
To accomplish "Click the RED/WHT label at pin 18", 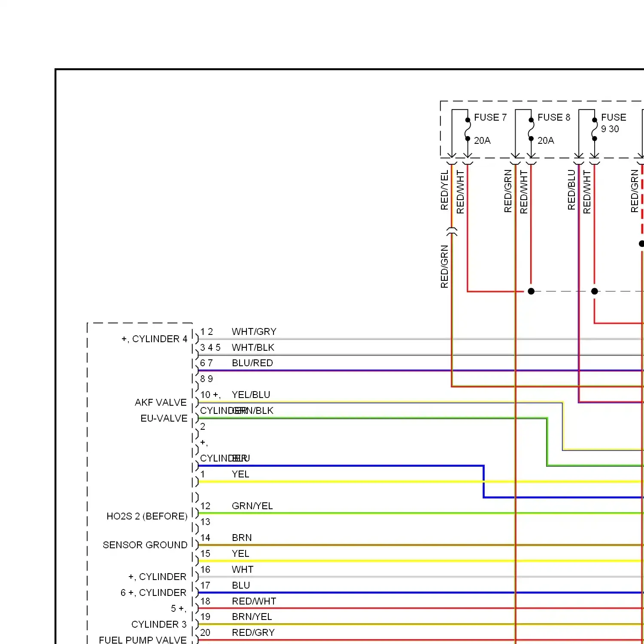I will click(254, 601).
